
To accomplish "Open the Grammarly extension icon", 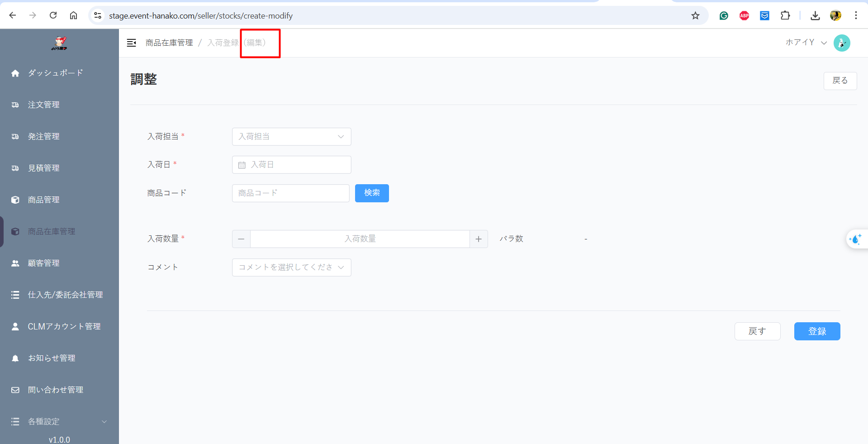I will [724, 16].
